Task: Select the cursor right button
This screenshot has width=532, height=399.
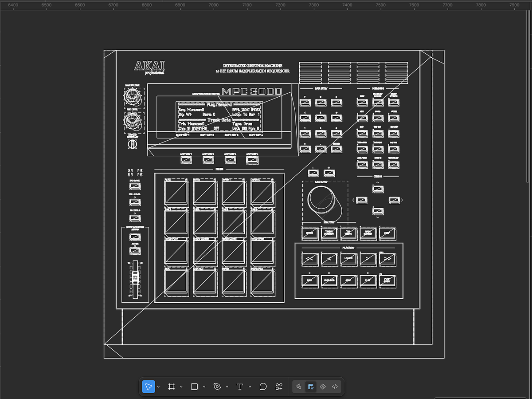Action: 394,200
